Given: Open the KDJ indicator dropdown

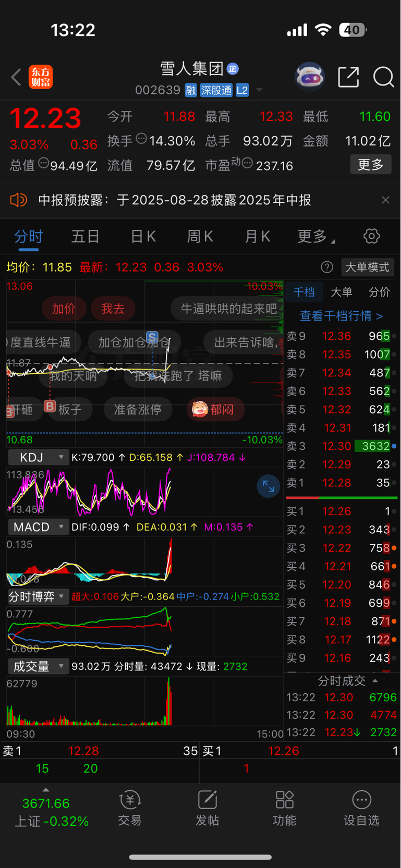Looking at the screenshot, I should 39,457.
